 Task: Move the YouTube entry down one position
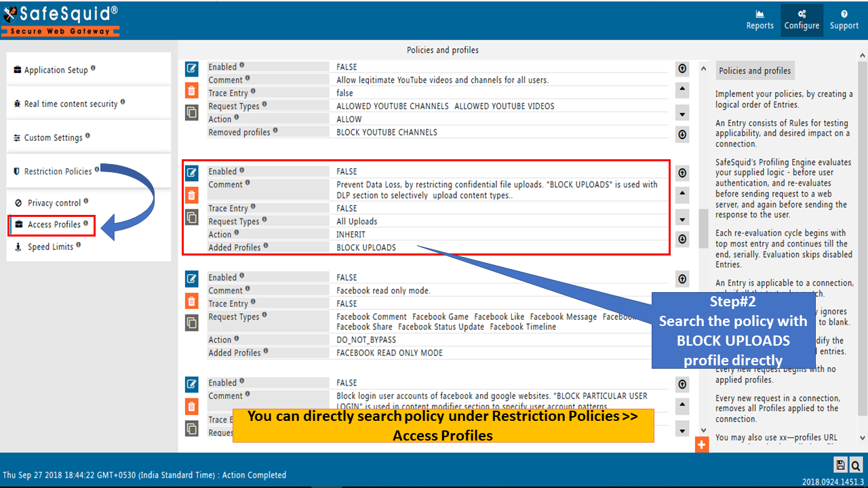pyautogui.click(x=682, y=113)
